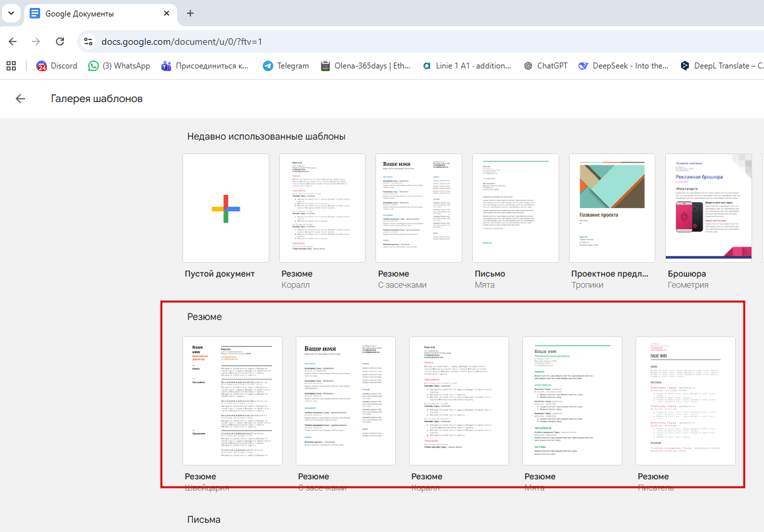Create a blank Пустой документ
764x532 pixels.
(x=226, y=208)
